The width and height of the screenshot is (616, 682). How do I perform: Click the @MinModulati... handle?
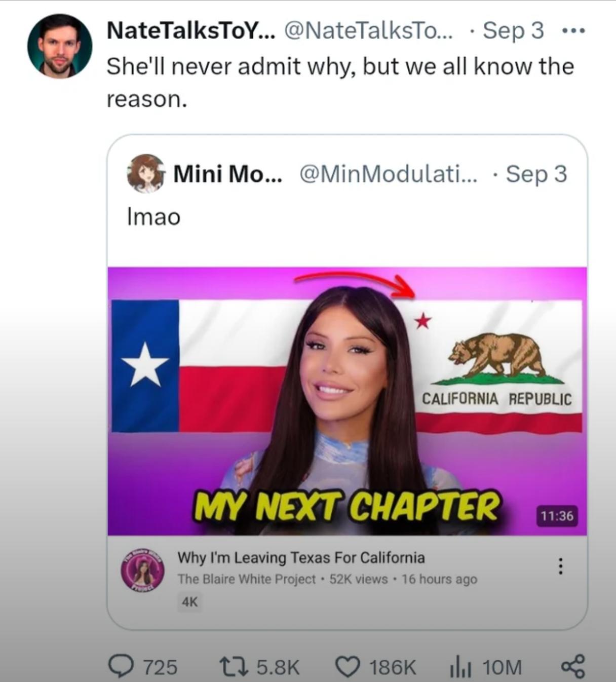pos(388,174)
